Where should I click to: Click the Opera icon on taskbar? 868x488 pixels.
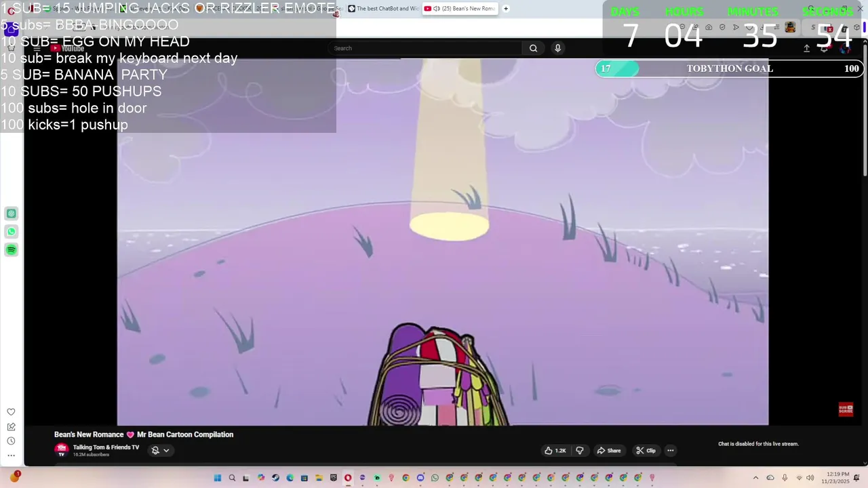click(x=348, y=478)
